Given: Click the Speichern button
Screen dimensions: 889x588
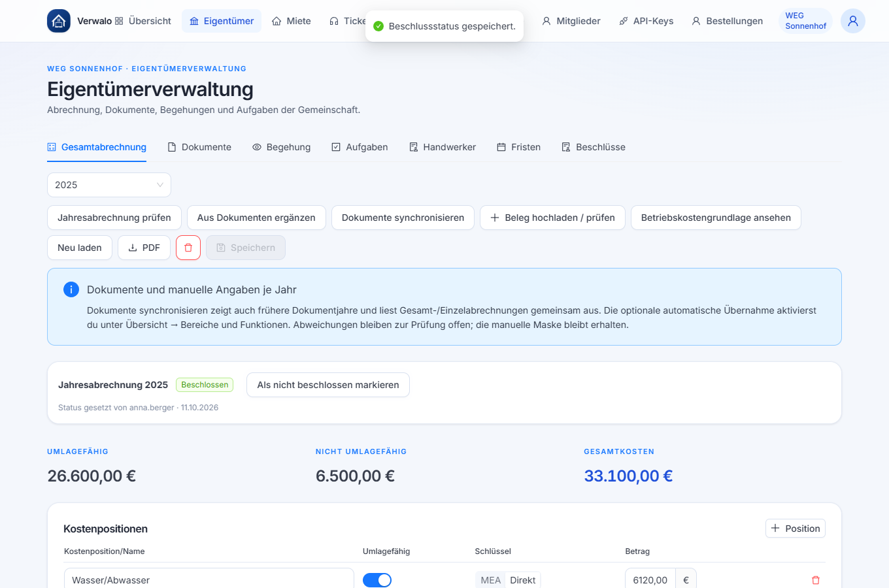Looking at the screenshot, I should pyautogui.click(x=246, y=248).
